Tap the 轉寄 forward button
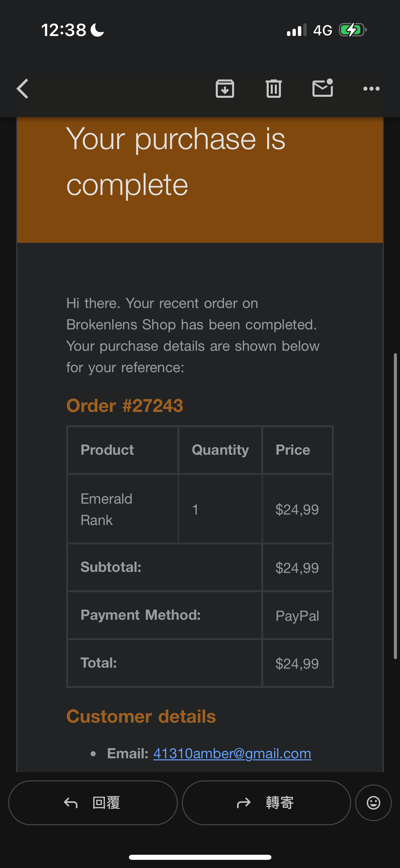Screen dimensions: 400x868 (x=266, y=803)
